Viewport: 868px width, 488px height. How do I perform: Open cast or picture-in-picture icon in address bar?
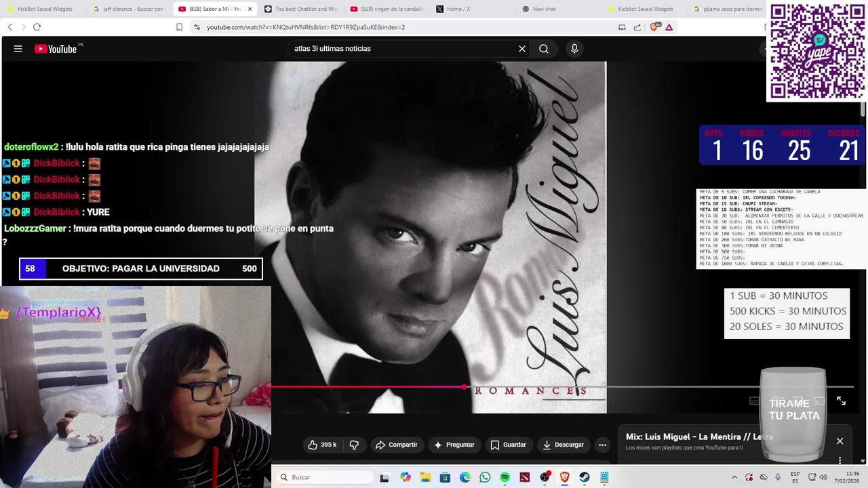[622, 27]
